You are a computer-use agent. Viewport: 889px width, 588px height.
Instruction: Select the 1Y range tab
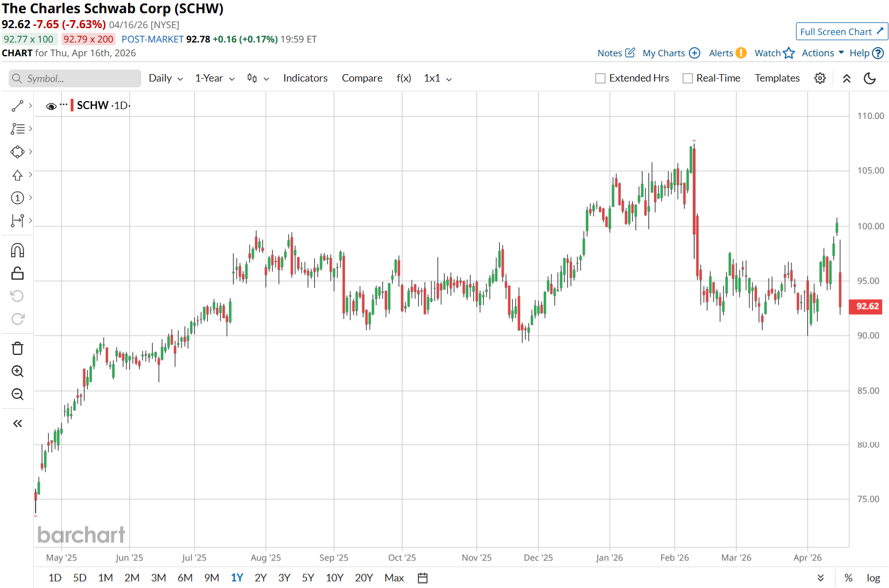pos(237,578)
